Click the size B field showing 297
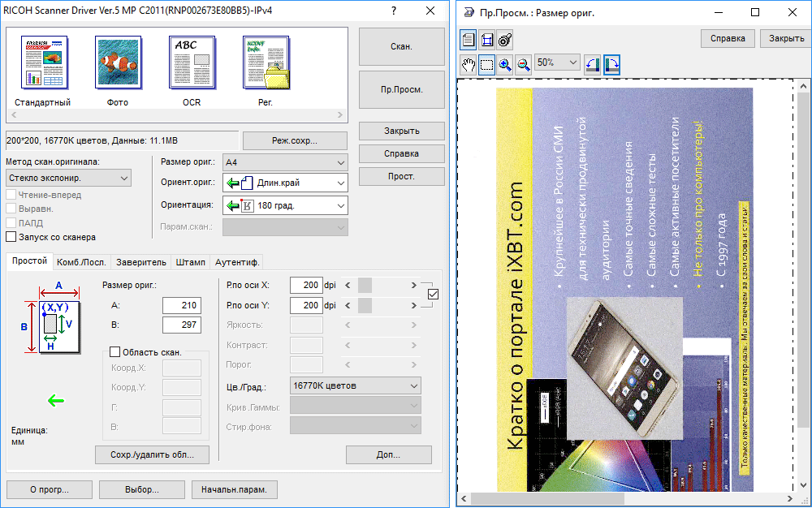This screenshot has width=812, height=508. pos(182,325)
